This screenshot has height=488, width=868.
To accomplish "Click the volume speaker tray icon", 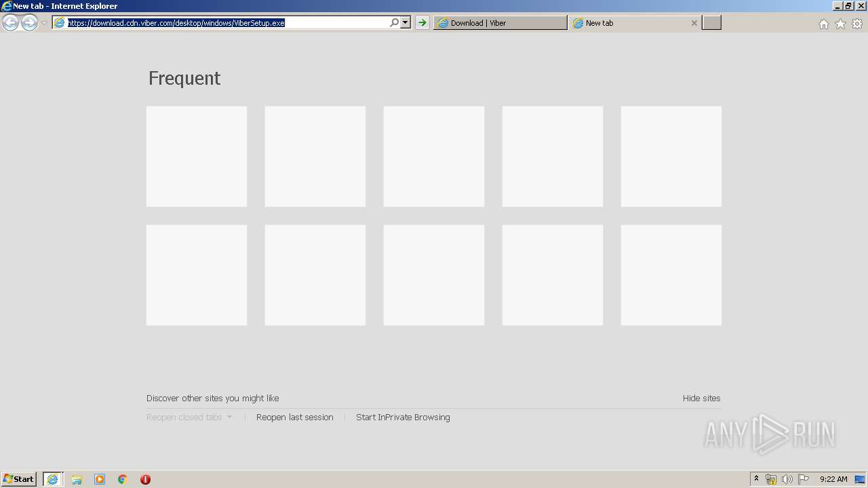I will point(787,479).
